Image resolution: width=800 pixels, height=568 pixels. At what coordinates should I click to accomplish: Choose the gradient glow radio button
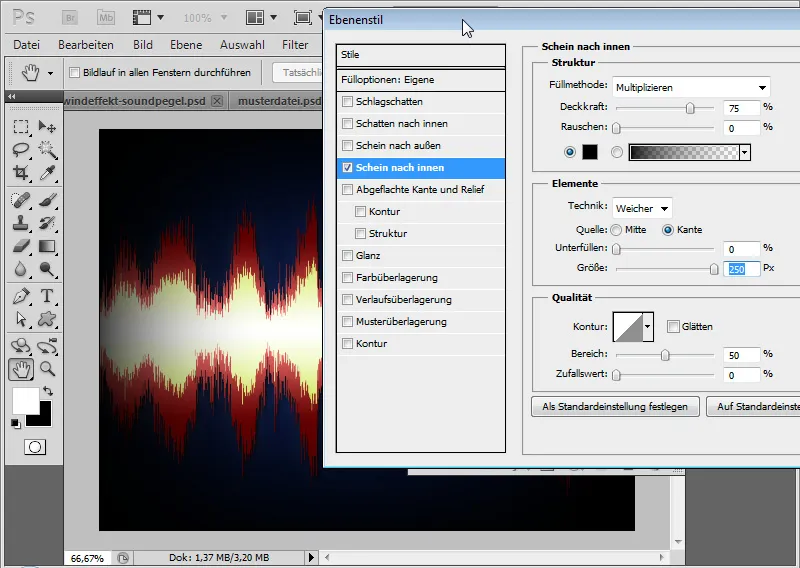[617, 152]
